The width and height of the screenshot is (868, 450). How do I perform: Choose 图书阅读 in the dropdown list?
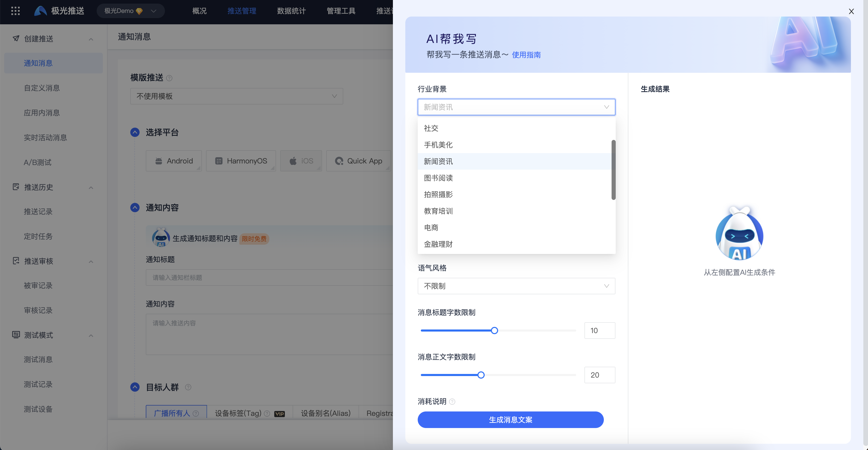click(x=515, y=178)
